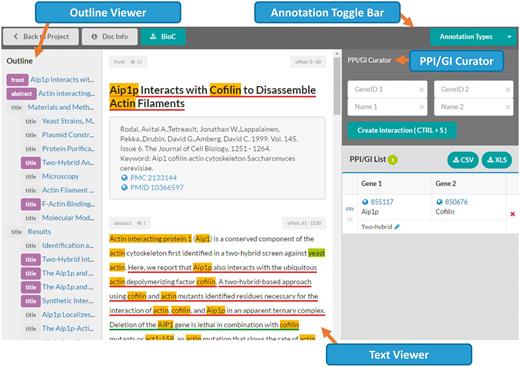Image resolution: width=520 pixels, height=367 pixels.
Task: Export PPI/GI list as CSV
Action: pos(463,160)
